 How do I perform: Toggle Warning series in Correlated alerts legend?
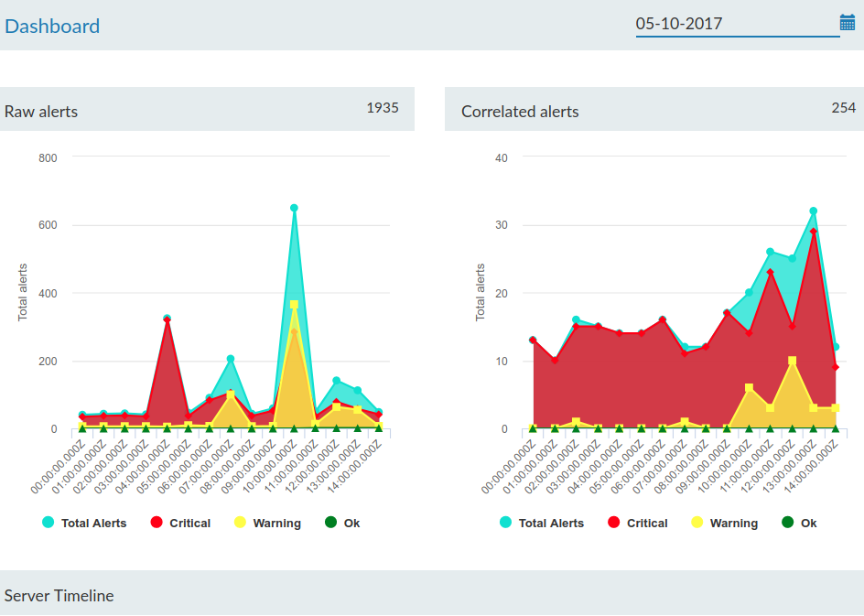tap(725, 523)
